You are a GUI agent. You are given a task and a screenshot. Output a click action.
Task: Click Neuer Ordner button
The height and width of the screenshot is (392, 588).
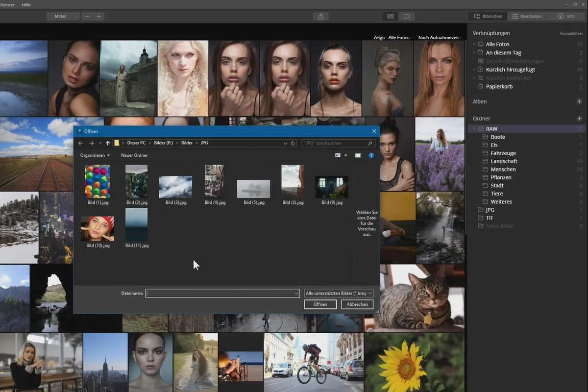pyautogui.click(x=134, y=155)
